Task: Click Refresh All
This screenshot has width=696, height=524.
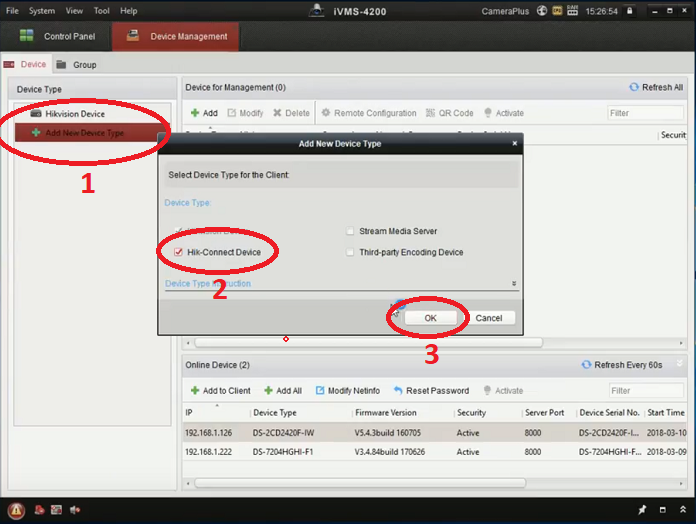Action: (656, 87)
